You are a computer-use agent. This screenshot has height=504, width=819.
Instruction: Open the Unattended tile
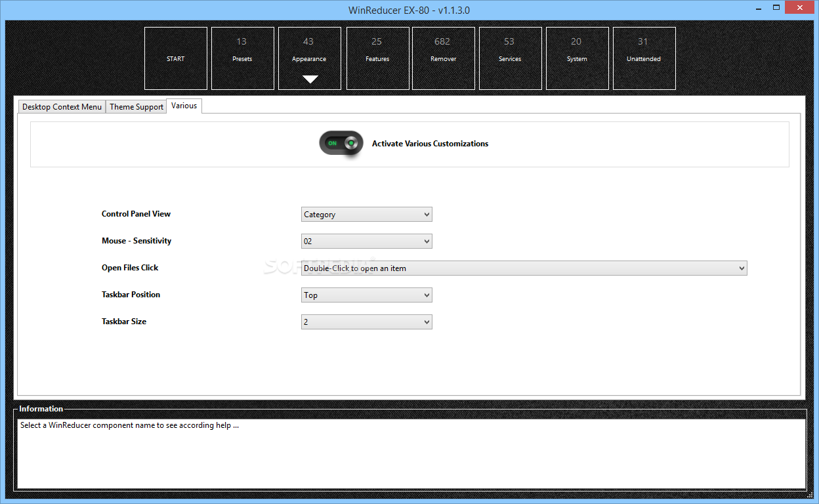[x=644, y=58]
